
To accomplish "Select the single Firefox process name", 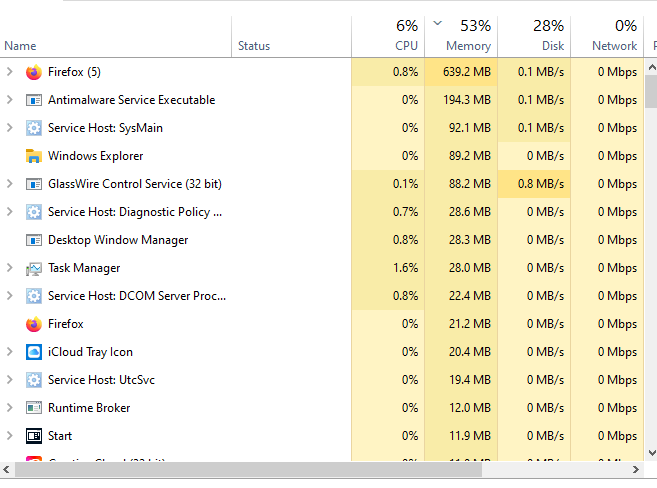I will coord(66,324).
